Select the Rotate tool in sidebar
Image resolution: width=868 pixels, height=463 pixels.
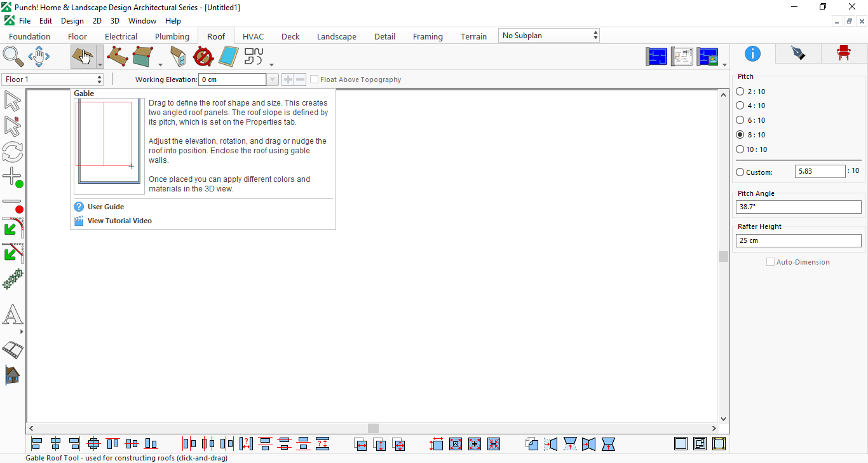pos(12,152)
